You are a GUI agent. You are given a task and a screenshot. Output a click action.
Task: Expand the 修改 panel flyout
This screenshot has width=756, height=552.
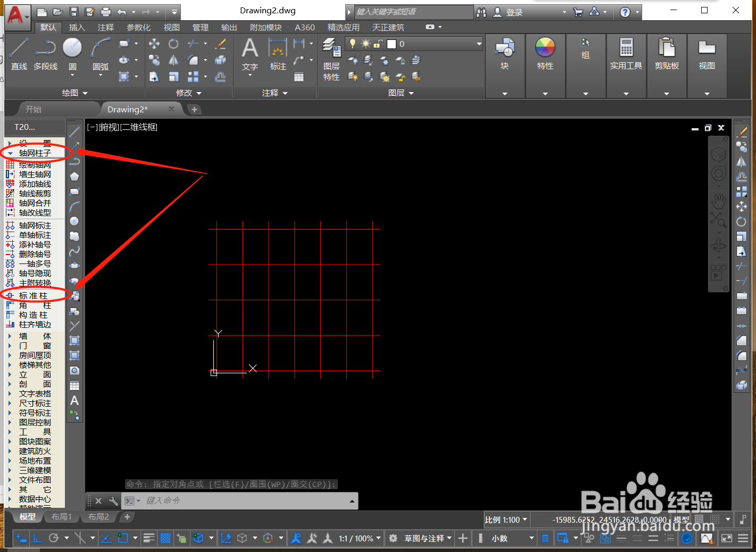coord(189,93)
